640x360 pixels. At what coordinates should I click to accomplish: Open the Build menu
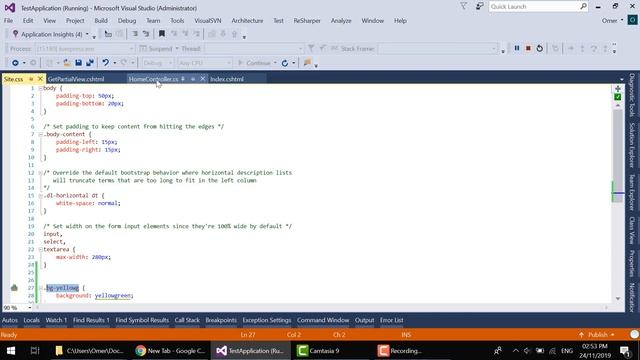tap(101, 20)
